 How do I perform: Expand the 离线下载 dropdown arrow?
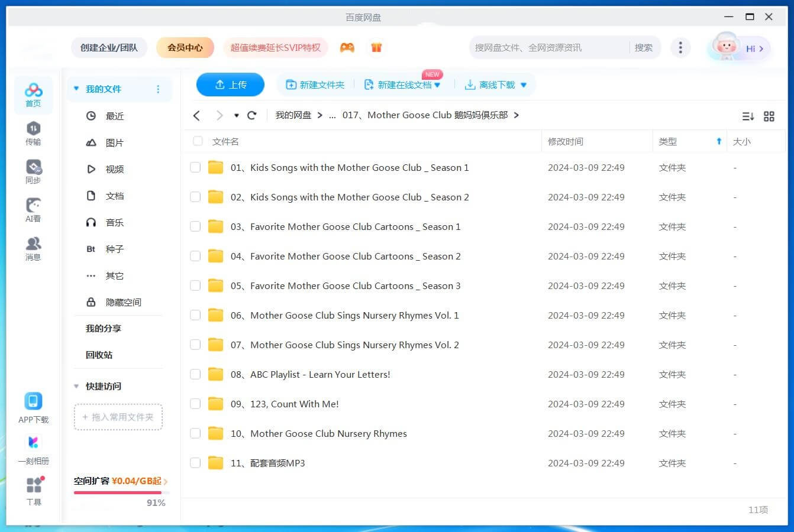pos(524,85)
